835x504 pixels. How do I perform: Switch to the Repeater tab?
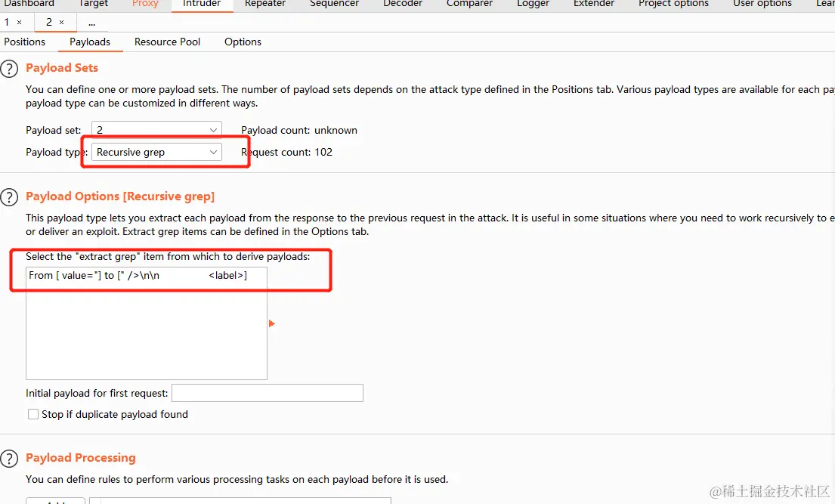(x=265, y=4)
